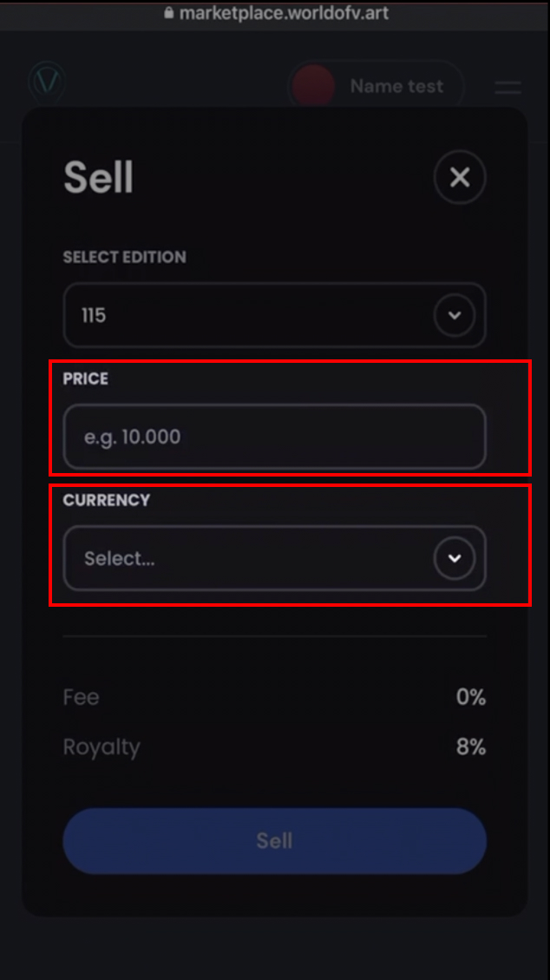Click the marketplace.worldofv.art address bar
The height and width of the screenshot is (980, 550).
pyautogui.click(x=275, y=13)
